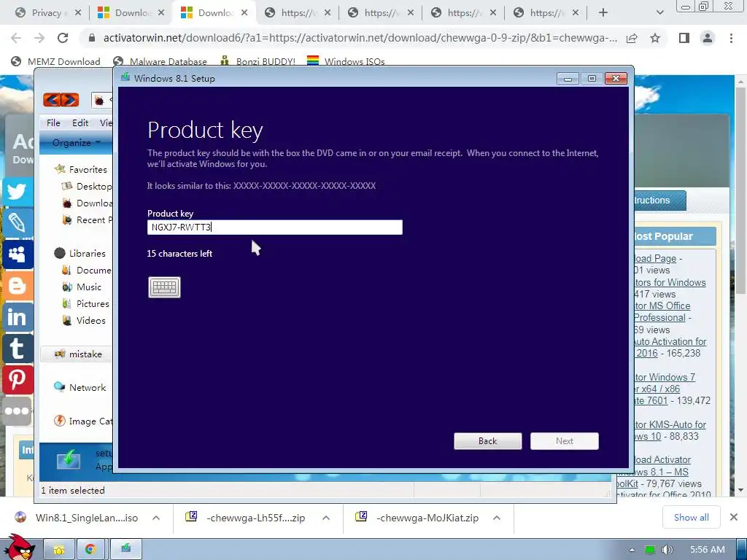Viewport: 747px width, 560px height.
Task: Open a new Chrome tab
Action: 603,13
